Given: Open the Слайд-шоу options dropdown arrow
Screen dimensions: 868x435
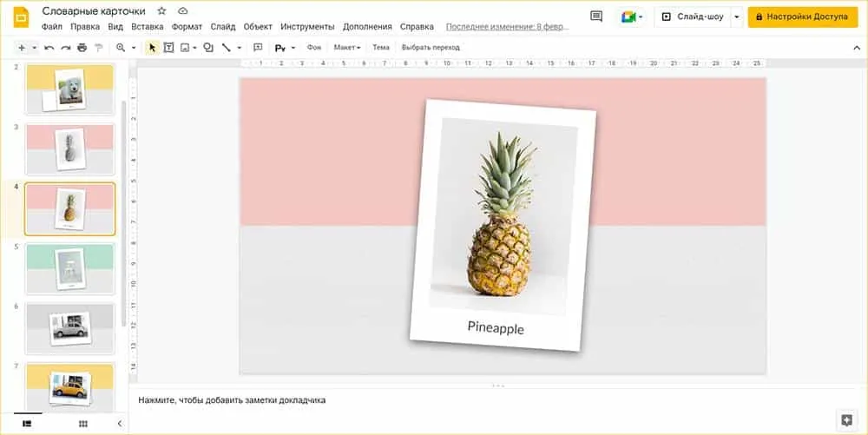Looking at the screenshot, I should [736, 17].
